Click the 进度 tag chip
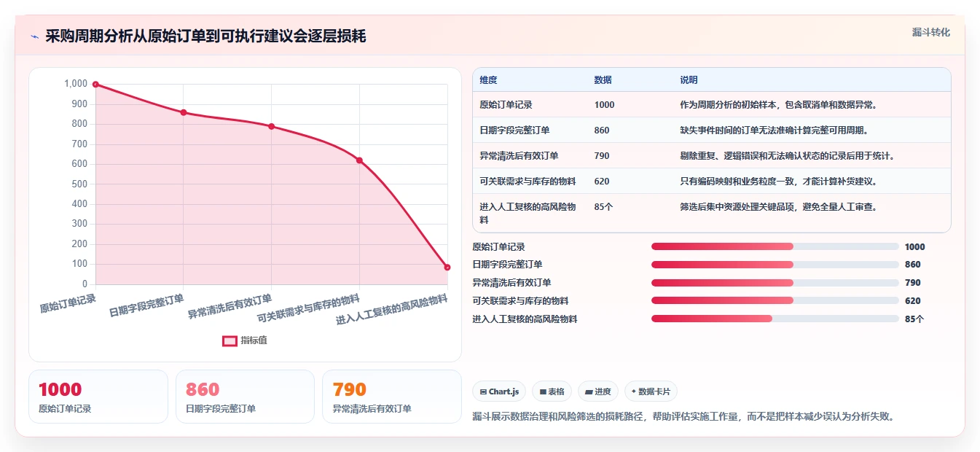The height and width of the screenshot is (452, 980). [x=598, y=391]
